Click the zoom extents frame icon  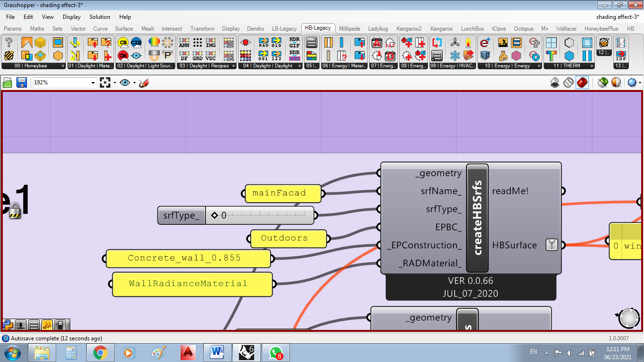[x=105, y=83]
